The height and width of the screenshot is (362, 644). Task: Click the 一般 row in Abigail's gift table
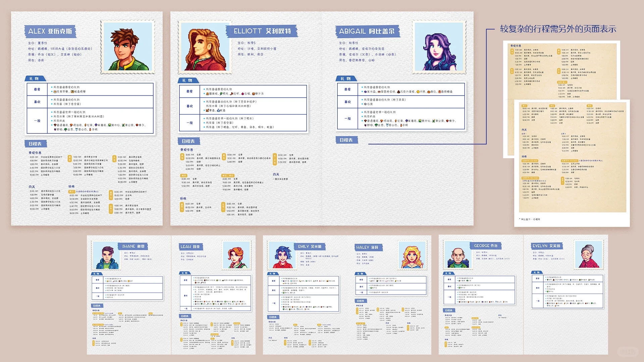(x=401, y=119)
